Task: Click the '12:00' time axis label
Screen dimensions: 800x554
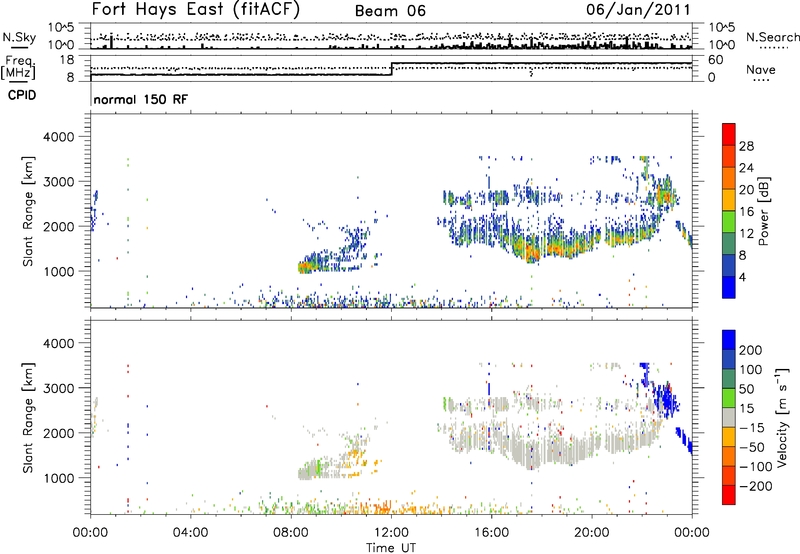Action: pyautogui.click(x=391, y=533)
